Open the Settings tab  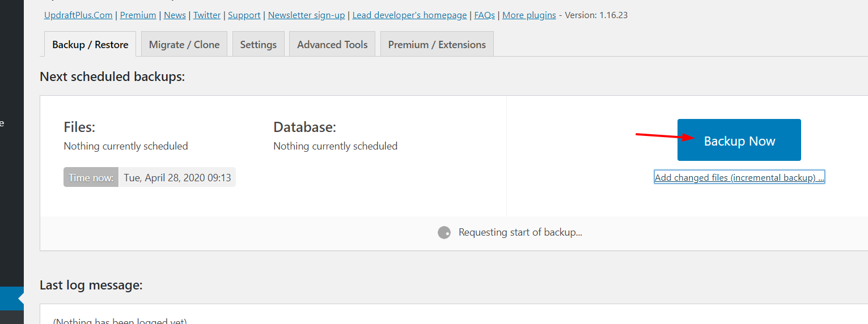click(x=259, y=44)
